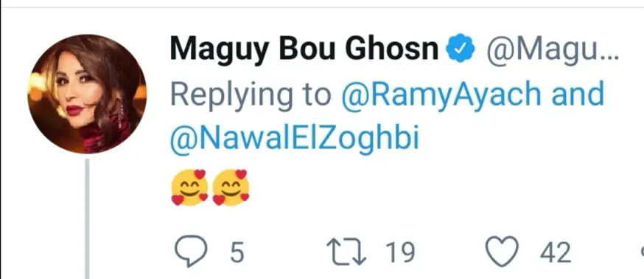Like the tweet with the heart icon
This screenshot has height=279, width=644.
click(503, 252)
